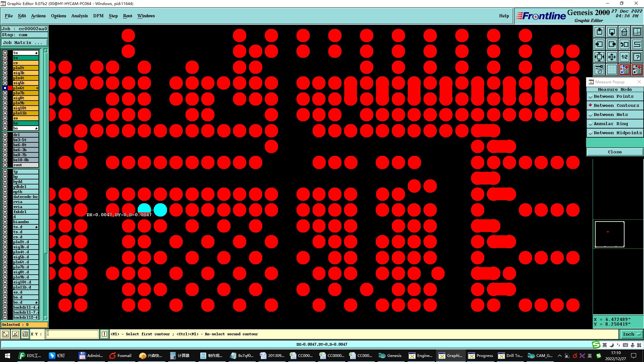Toggle display of layer cvia

(x=5, y=202)
